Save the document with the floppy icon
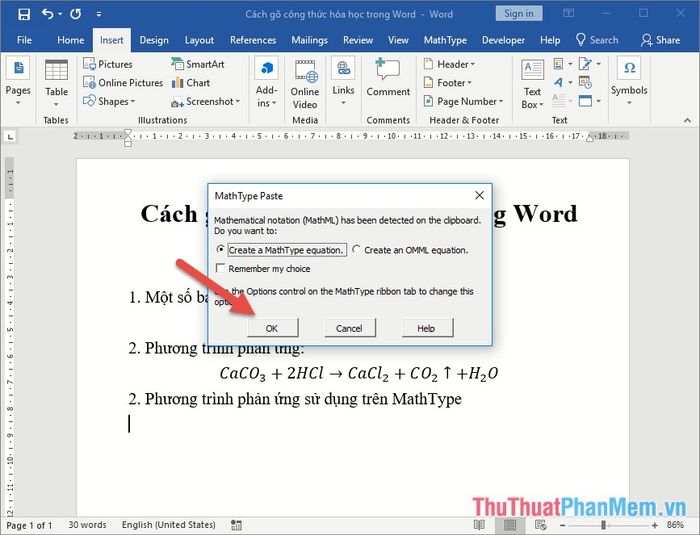The height and width of the screenshot is (535, 700). pos(24,14)
